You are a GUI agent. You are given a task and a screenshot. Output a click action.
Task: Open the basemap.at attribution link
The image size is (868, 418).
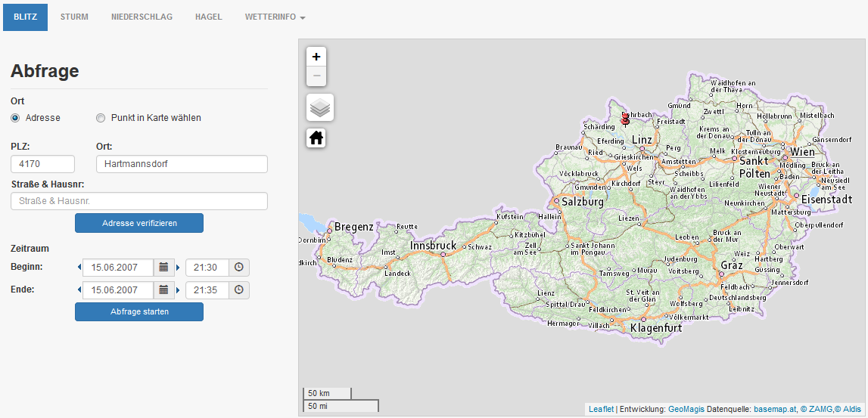pyautogui.click(x=775, y=409)
